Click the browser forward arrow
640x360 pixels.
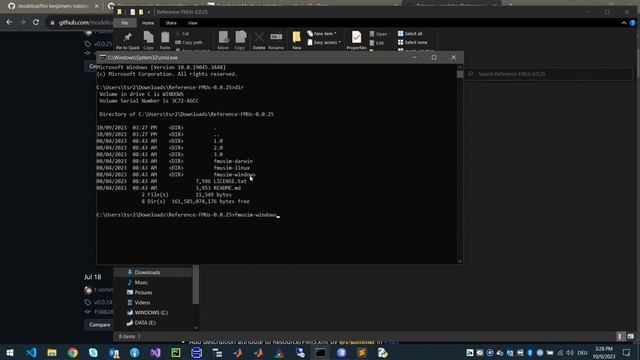pos(22,22)
